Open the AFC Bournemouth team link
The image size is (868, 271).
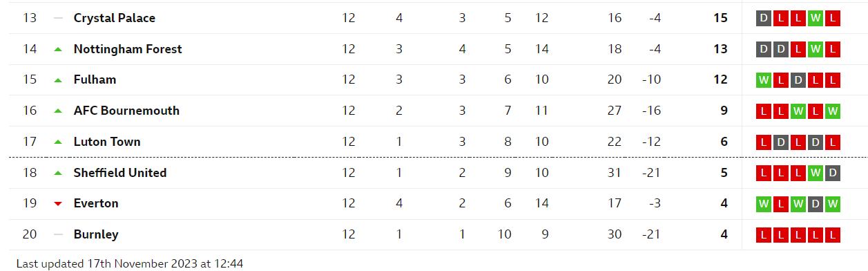coord(126,111)
